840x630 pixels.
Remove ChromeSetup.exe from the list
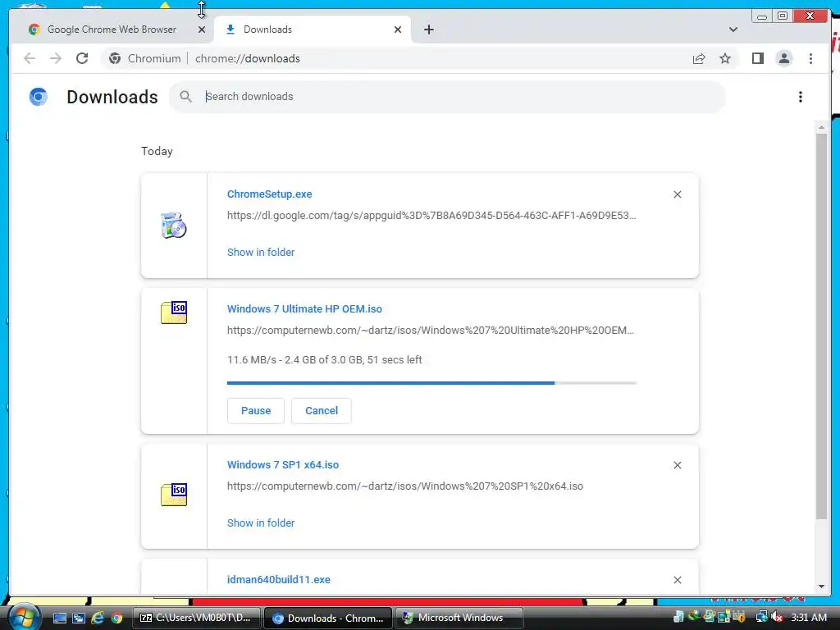click(677, 194)
